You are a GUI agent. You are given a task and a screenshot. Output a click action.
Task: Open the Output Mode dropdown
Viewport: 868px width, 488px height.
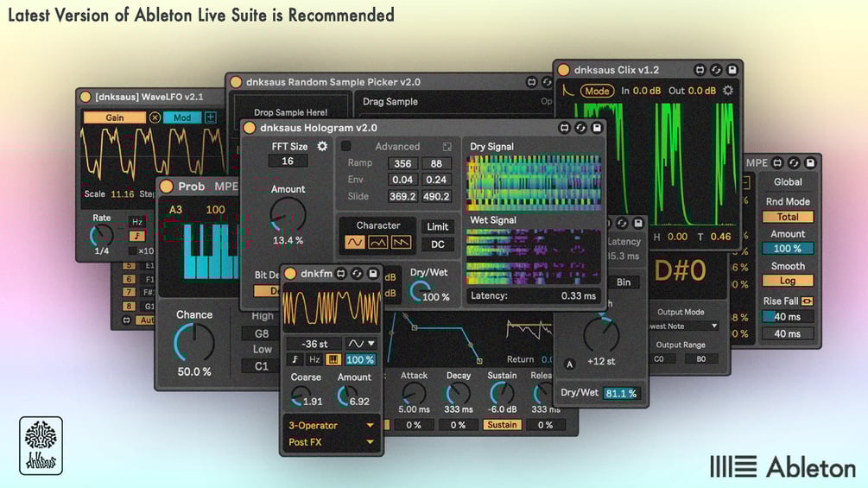pos(684,326)
